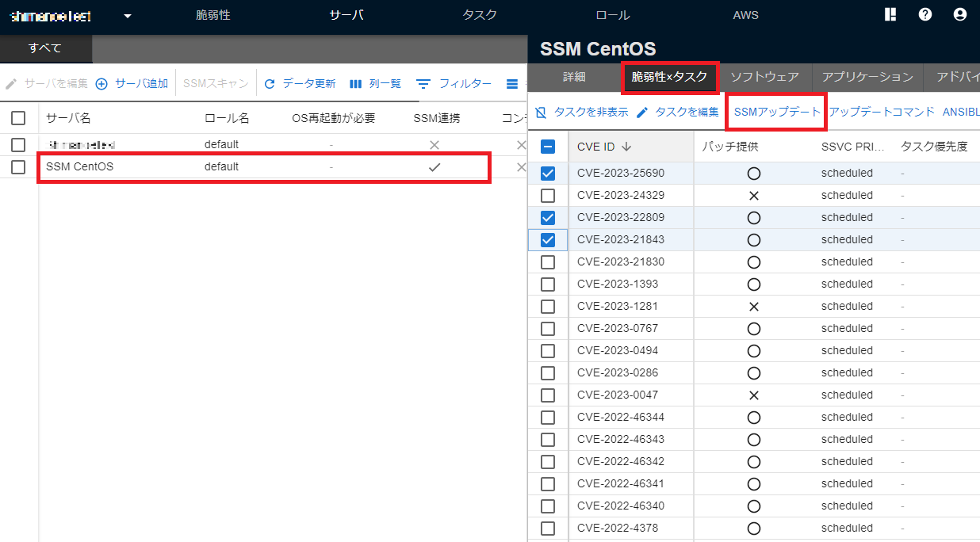
Task: Switch to the 詳細 tab
Action: [574, 77]
